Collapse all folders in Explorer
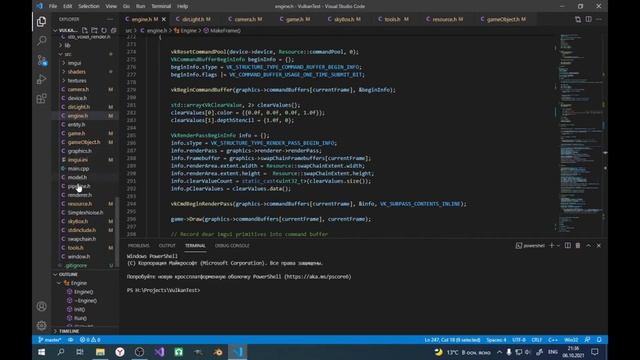Image resolution: width=640 pixels, height=360 pixels. coord(113,30)
